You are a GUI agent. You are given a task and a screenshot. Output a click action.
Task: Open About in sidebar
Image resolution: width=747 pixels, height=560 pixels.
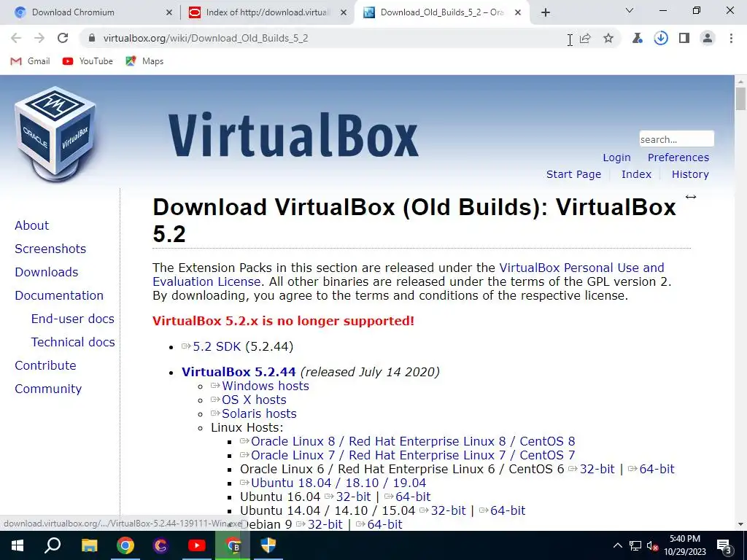pyautogui.click(x=32, y=225)
